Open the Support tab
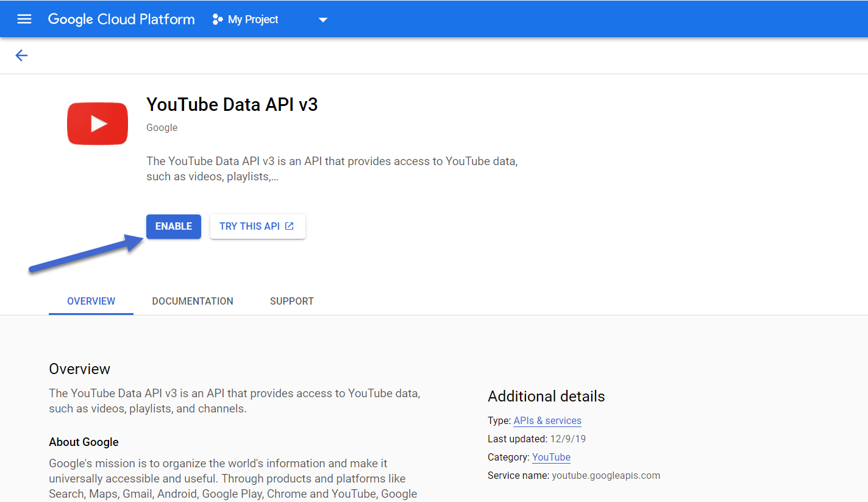This screenshot has width=868, height=502. point(292,301)
